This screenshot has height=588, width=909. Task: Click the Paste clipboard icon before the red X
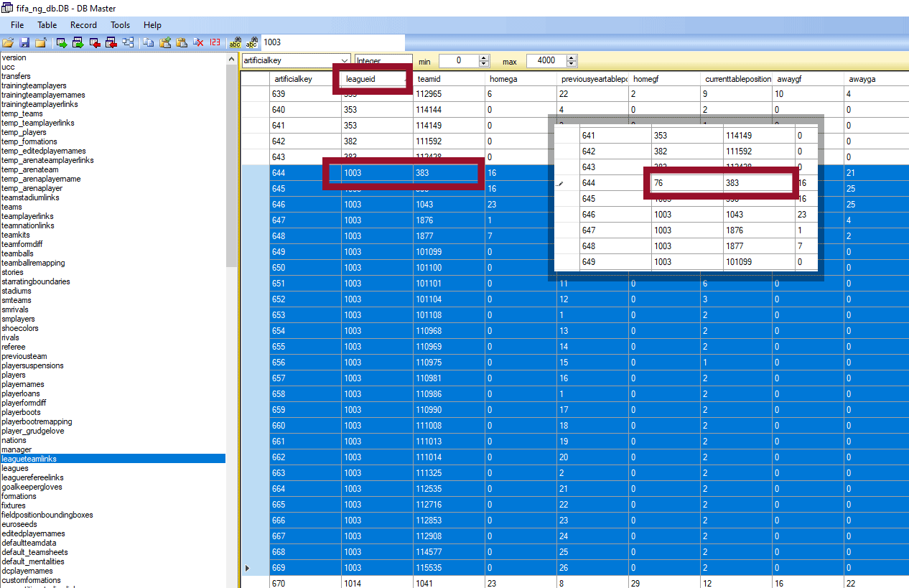[x=182, y=42]
